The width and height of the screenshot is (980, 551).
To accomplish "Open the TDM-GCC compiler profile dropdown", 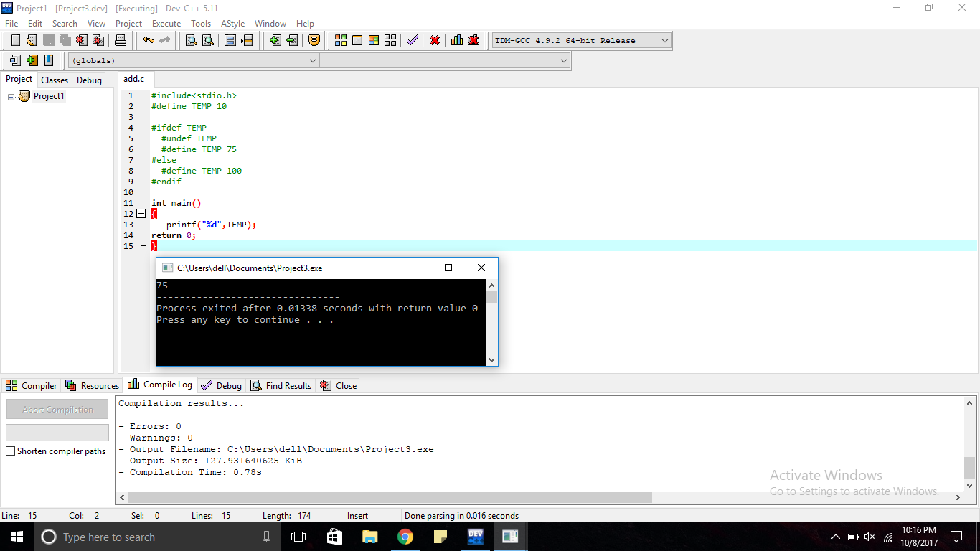I will [x=663, y=40].
